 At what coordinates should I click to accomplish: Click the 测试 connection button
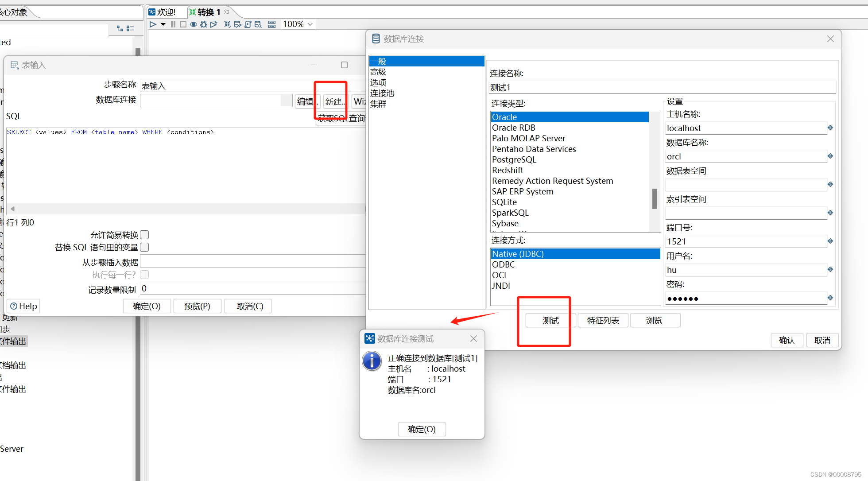pos(550,320)
